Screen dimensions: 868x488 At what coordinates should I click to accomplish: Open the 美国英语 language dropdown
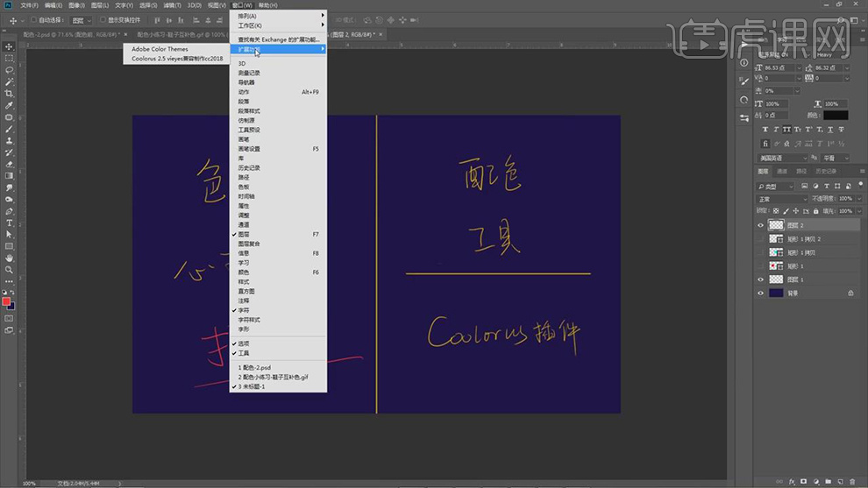point(780,159)
